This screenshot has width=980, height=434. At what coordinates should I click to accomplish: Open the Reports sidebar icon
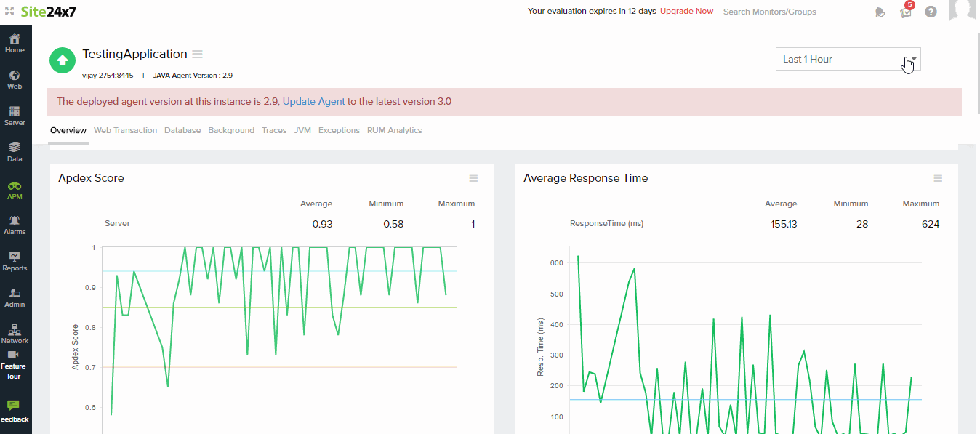15,257
